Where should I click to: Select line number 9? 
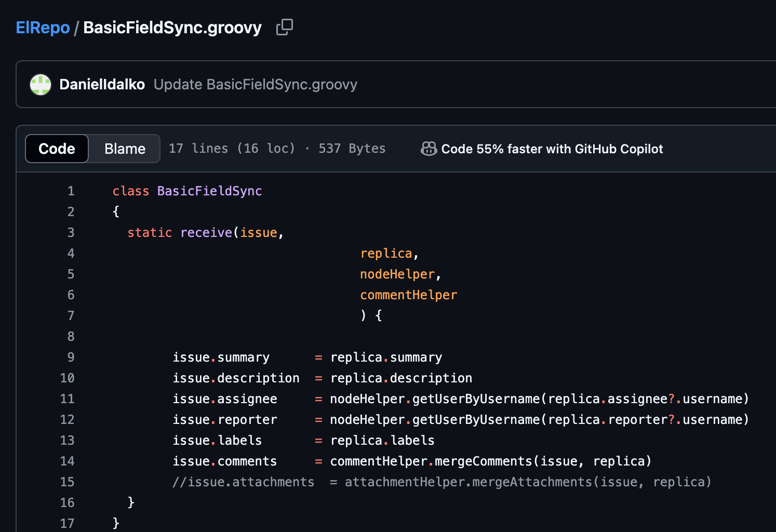pos(71,357)
